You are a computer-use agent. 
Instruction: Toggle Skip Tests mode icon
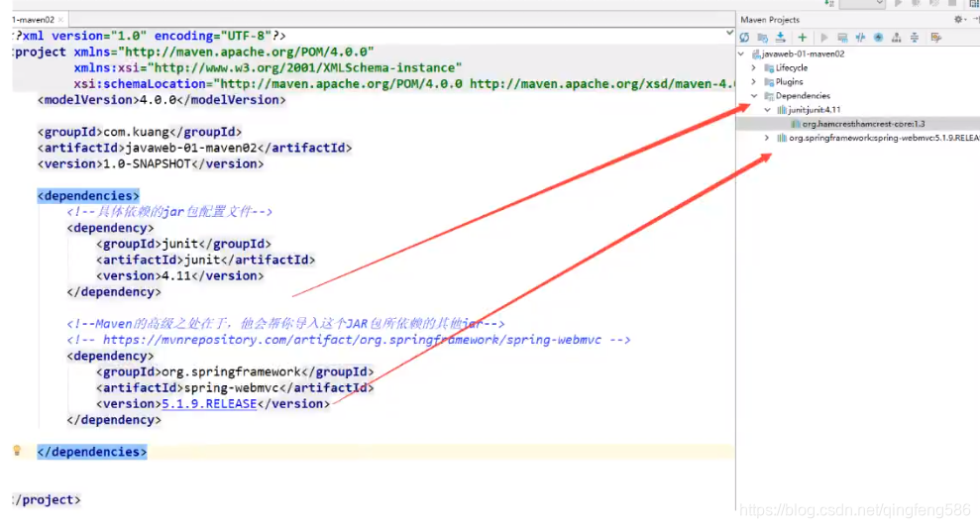click(878, 38)
